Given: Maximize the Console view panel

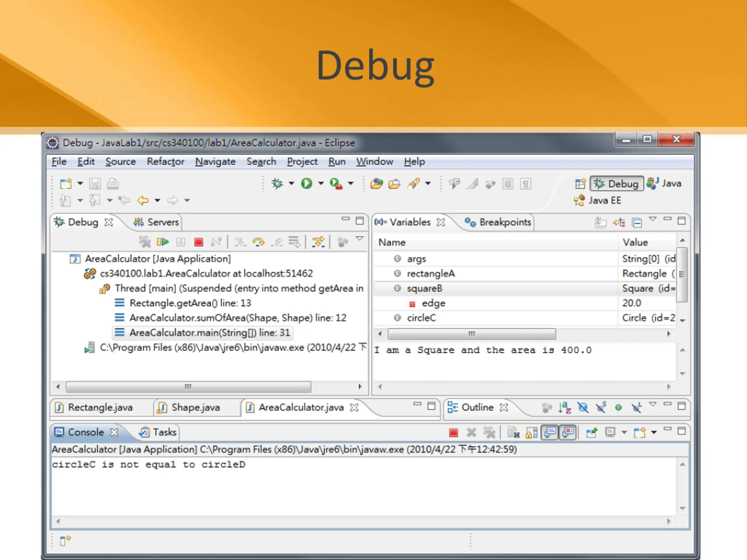Looking at the screenshot, I should pos(682,431).
